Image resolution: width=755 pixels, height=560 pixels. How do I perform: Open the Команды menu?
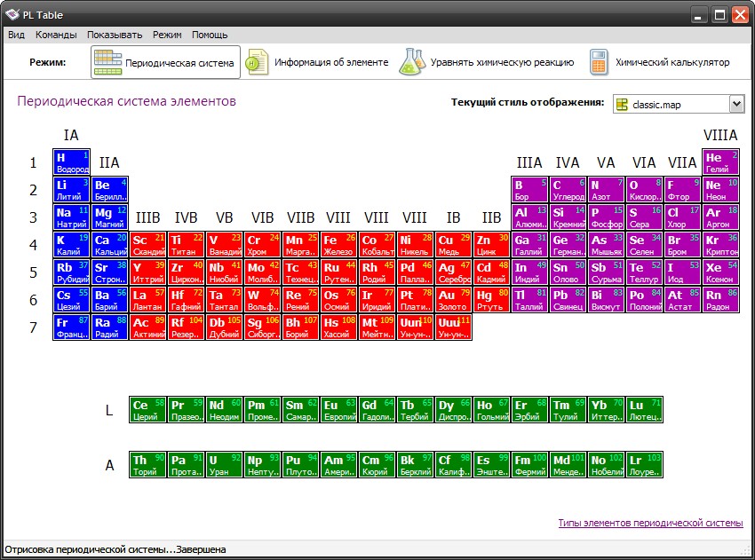(x=56, y=35)
